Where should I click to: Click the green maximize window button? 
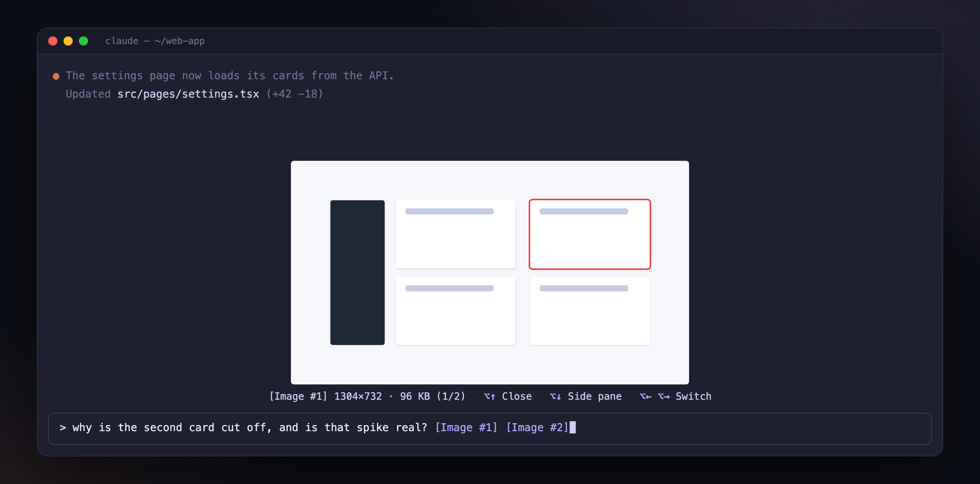(83, 41)
